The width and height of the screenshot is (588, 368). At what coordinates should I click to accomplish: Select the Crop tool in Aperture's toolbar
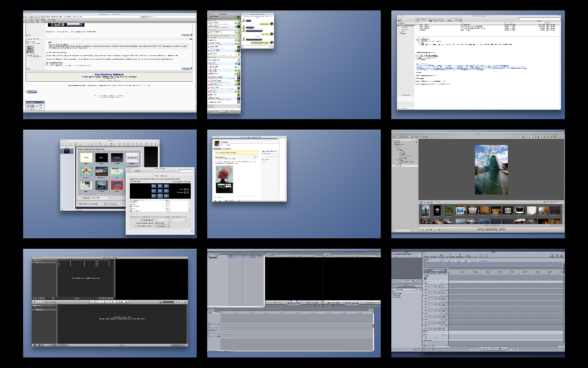[x=536, y=136]
